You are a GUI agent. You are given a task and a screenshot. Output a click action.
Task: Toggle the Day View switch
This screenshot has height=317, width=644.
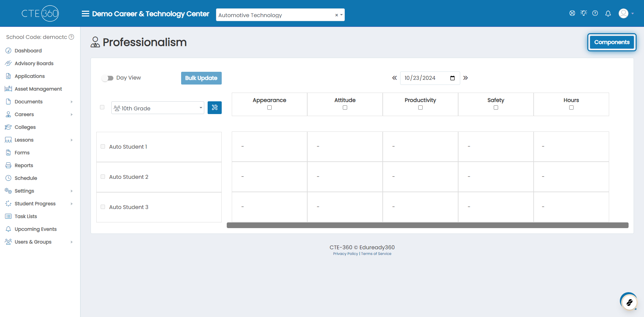[108, 78]
